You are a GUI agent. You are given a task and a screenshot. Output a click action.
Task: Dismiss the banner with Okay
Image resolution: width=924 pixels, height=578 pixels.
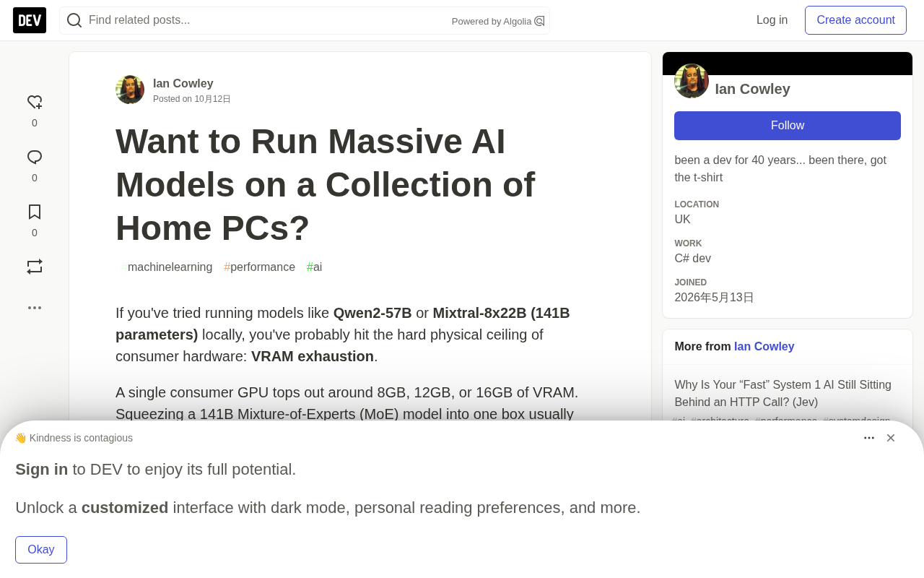click(41, 550)
